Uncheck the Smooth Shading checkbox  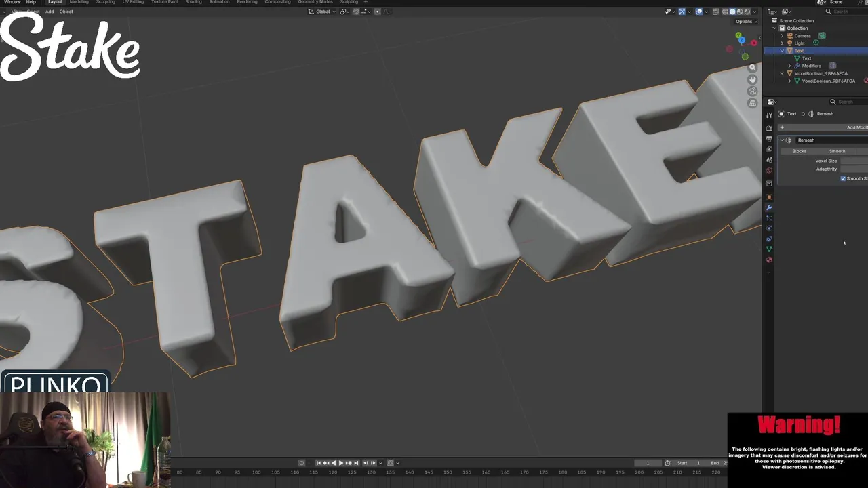[843, 178]
